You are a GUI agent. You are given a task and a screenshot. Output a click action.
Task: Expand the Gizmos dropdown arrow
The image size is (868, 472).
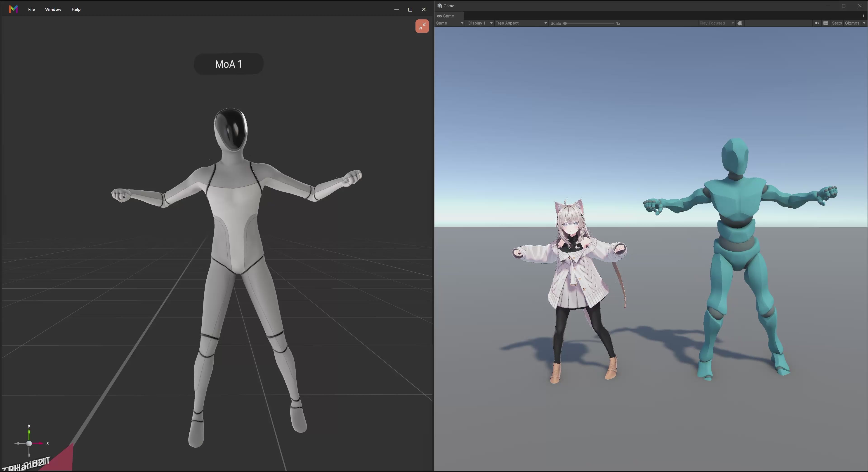[864, 23]
